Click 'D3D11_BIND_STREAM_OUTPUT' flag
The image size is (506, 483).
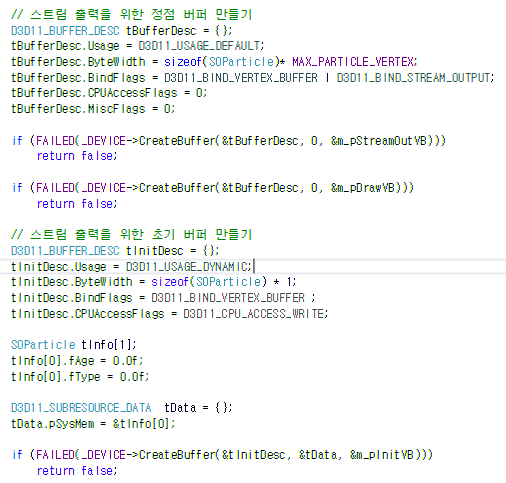413,78
